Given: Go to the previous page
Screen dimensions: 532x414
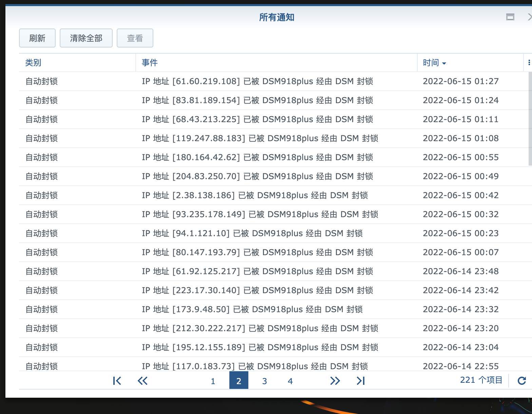Looking at the screenshot, I should (x=142, y=381).
